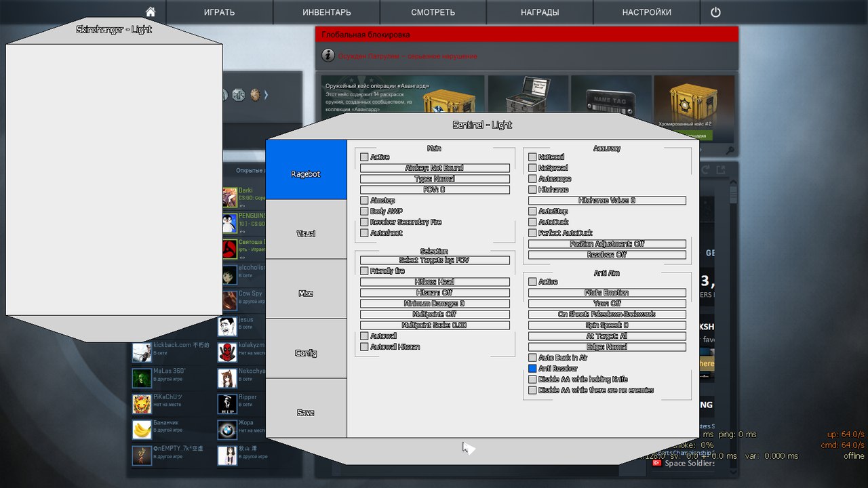The height and width of the screenshot is (488, 868).
Task: Enable the Active checkbox under Main
Action: 364,157
